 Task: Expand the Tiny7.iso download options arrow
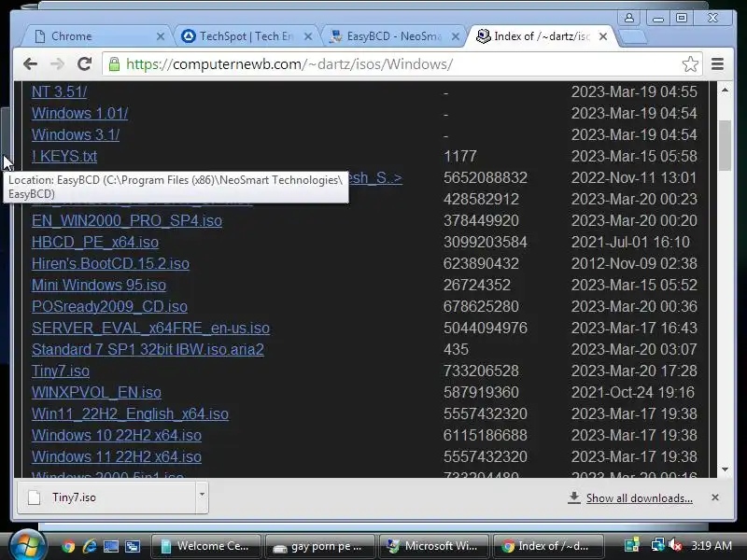click(202, 496)
